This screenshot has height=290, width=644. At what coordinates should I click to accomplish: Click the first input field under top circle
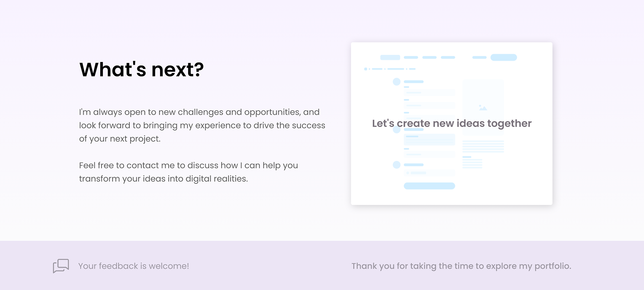click(429, 93)
